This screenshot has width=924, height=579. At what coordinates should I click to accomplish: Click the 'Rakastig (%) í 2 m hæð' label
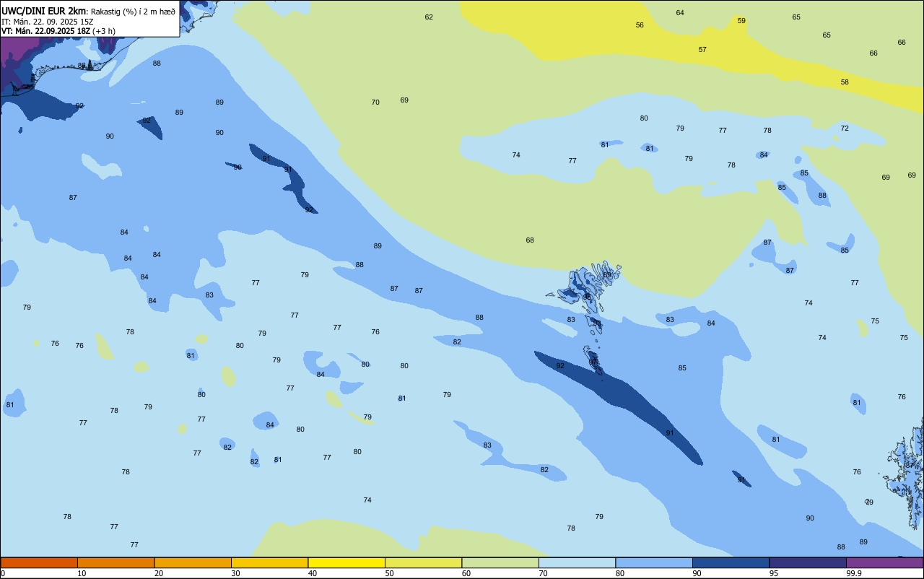coord(133,12)
